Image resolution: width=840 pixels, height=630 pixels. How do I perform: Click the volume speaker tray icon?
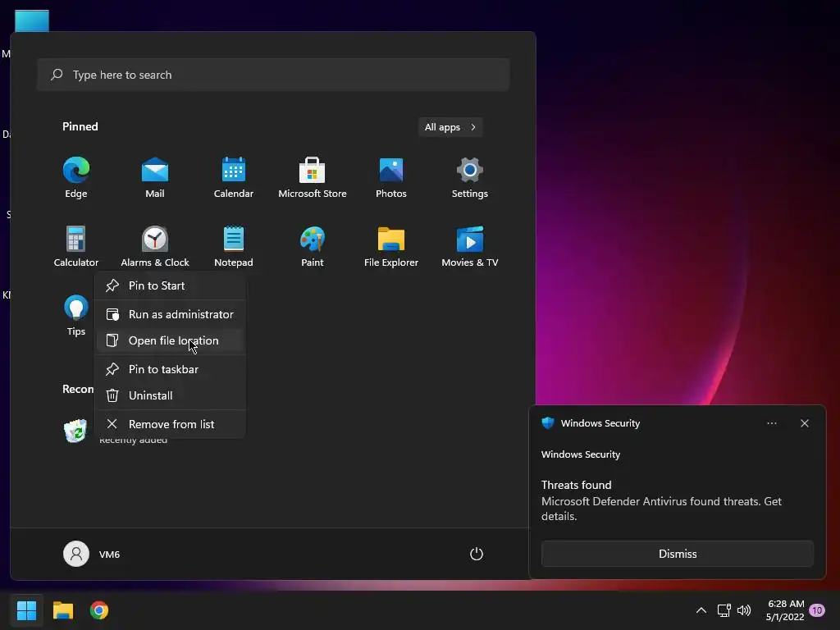click(744, 610)
